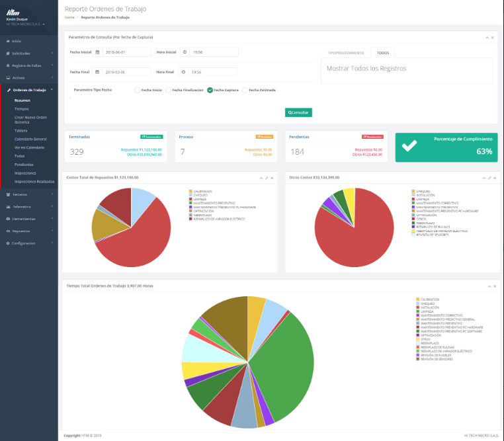Click the Consultar button
504x441 pixels.
click(298, 112)
